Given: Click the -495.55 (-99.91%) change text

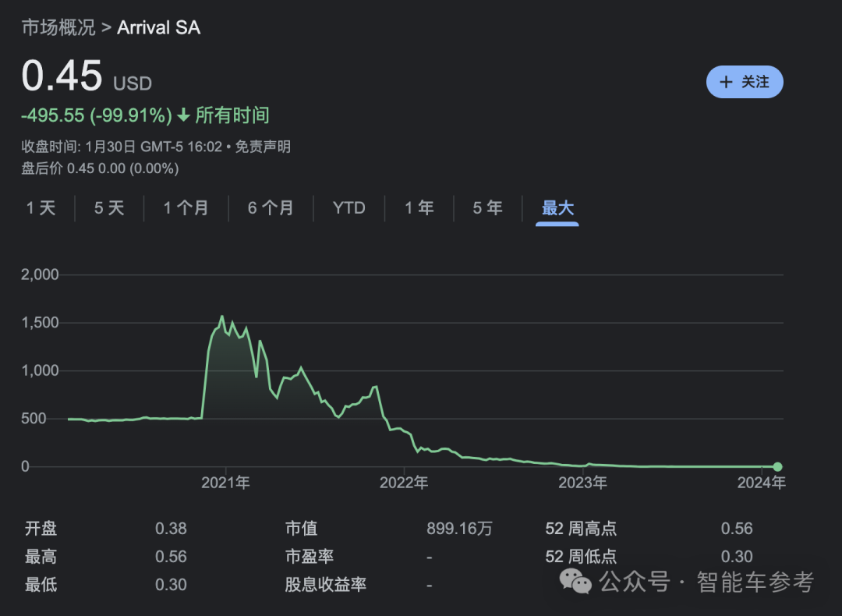Looking at the screenshot, I should (97, 115).
